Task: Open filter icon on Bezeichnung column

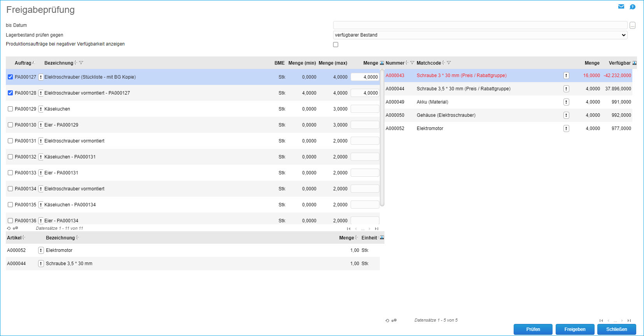Action: pyautogui.click(x=81, y=63)
